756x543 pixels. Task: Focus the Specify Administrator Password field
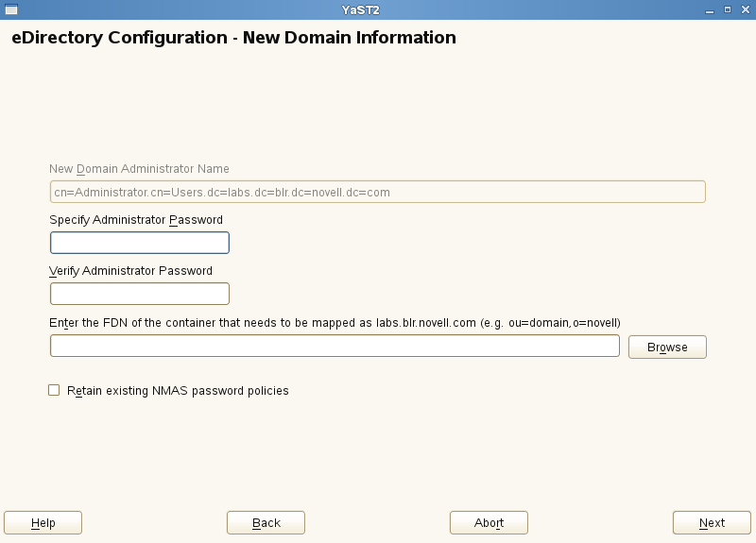click(140, 244)
